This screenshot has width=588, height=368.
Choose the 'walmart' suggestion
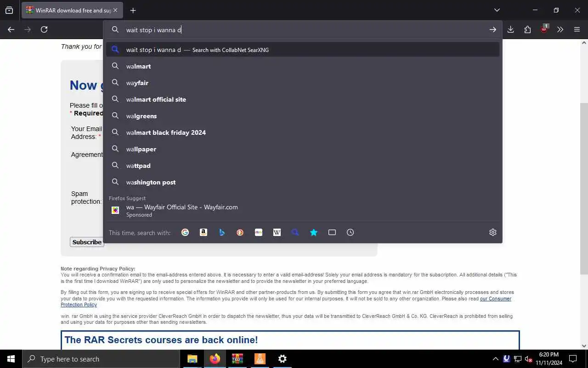tap(303, 66)
